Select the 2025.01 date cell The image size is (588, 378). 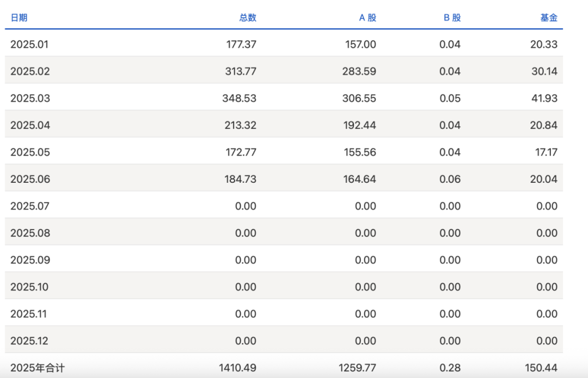[x=29, y=45]
